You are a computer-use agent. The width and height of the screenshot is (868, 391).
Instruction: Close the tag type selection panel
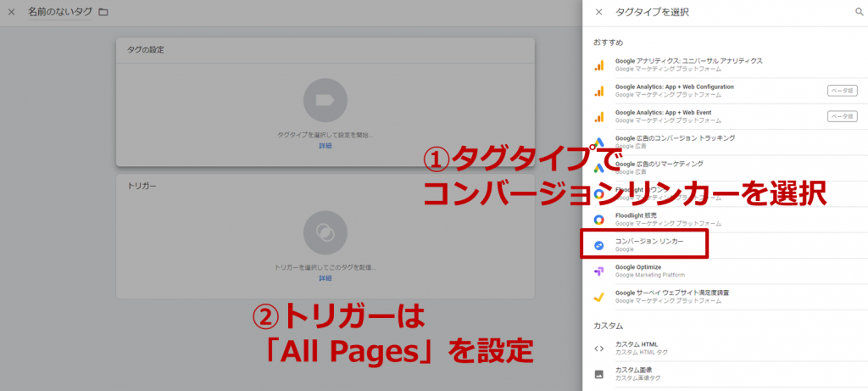point(599,12)
